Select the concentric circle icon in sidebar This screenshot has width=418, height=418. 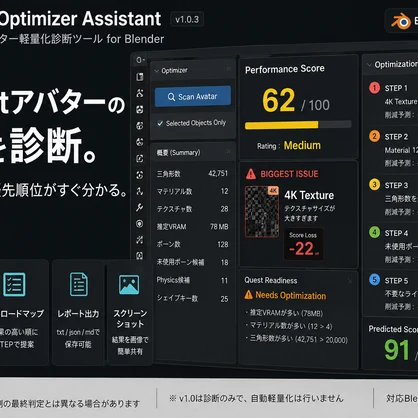(140, 224)
